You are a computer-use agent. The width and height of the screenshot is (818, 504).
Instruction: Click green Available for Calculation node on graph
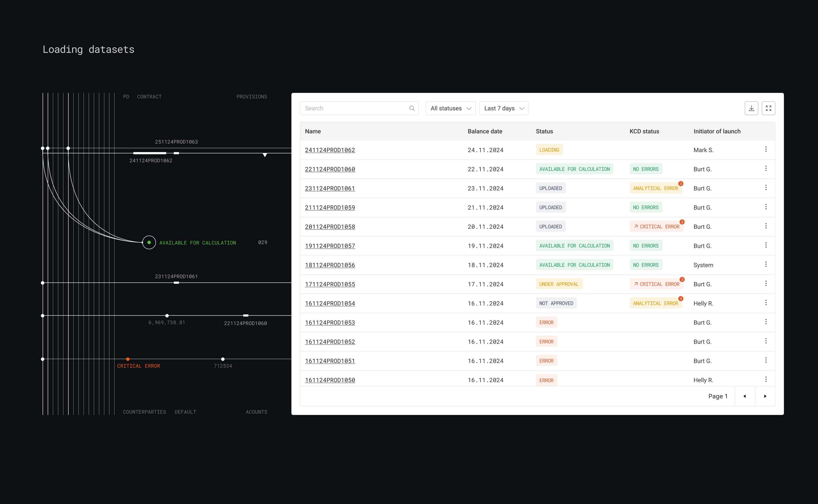pyautogui.click(x=149, y=242)
